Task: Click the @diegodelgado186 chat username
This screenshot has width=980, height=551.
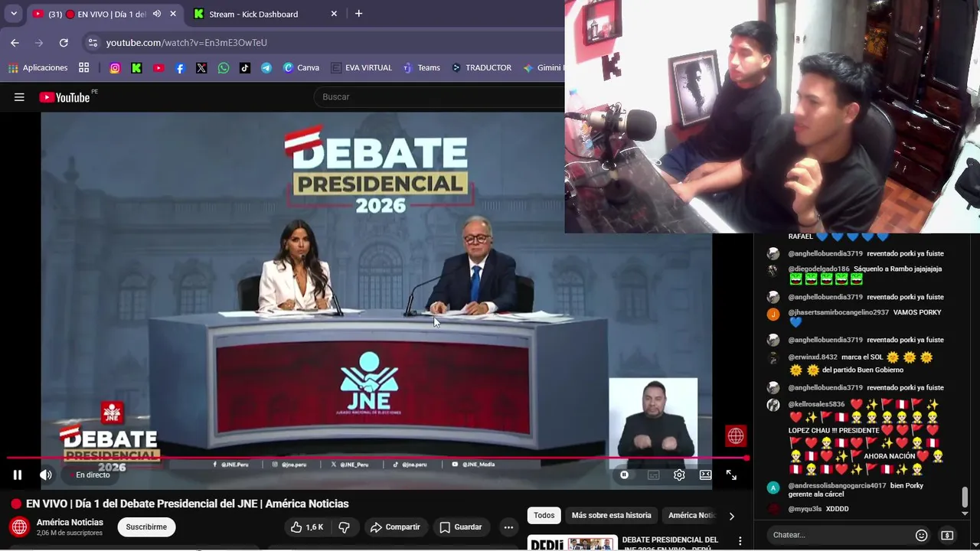Action: 818,269
